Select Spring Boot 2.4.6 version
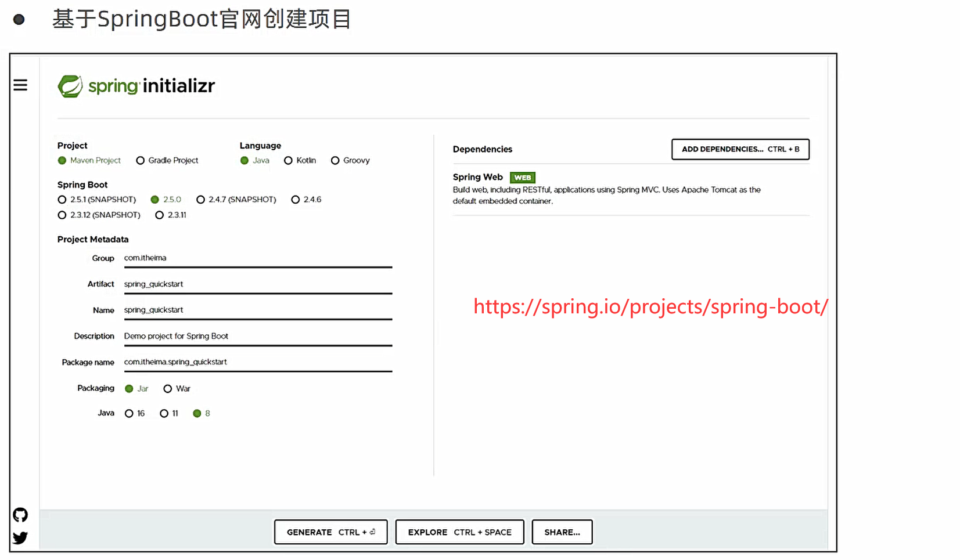 [296, 200]
